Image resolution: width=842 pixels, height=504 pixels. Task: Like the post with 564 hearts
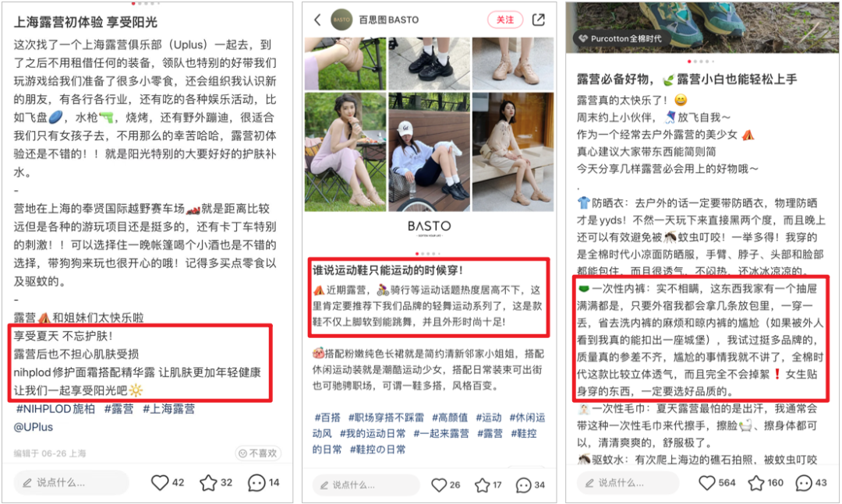click(706, 482)
